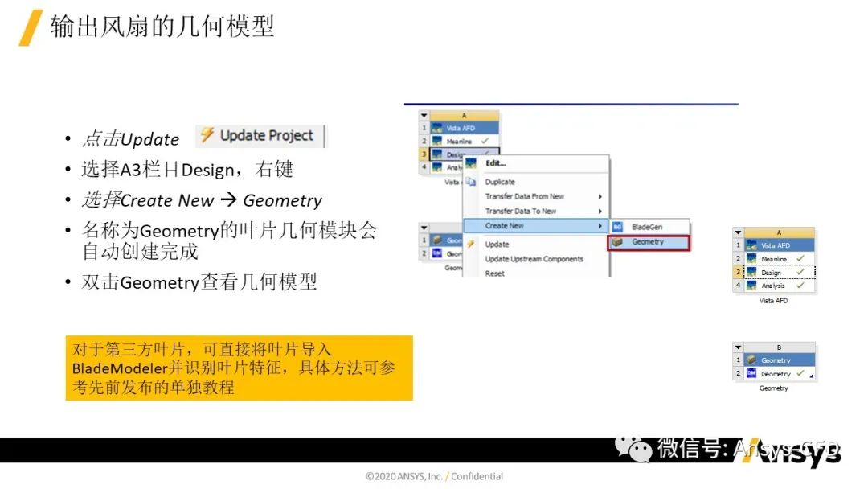The image size is (868, 489).
Task: Select the highlighted Create New menu entry
Action: (535, 226)
